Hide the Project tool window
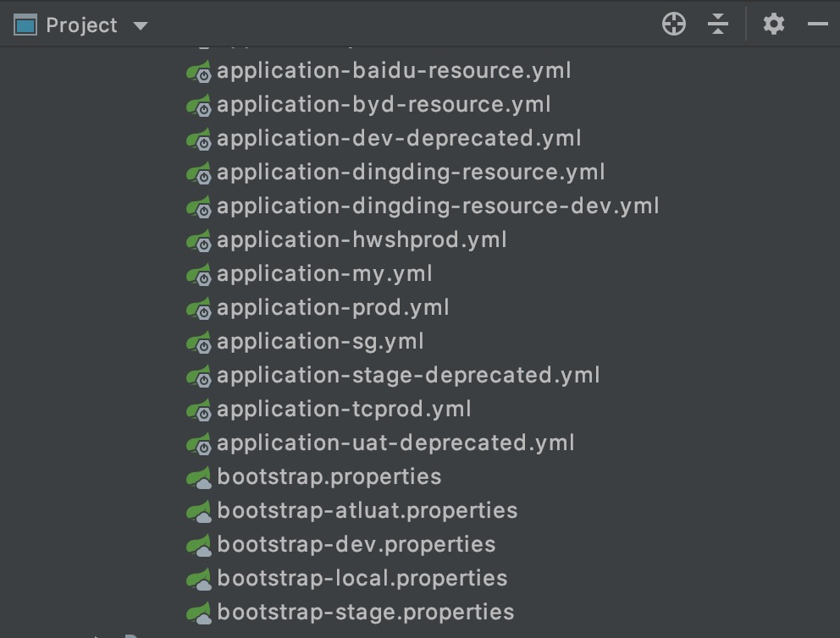Image resolution: width=840 pixels, height=638 pixels. pyautogui.click(x=817, y=25)
